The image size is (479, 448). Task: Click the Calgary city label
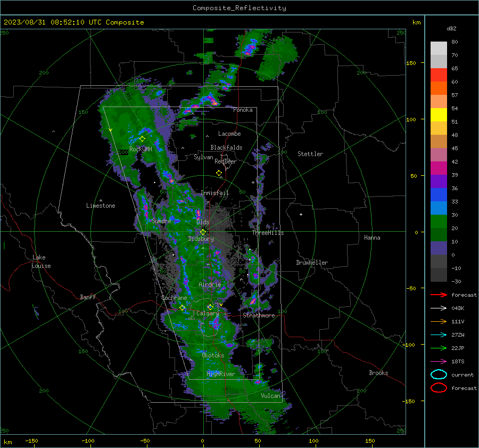tap(208, 313)
